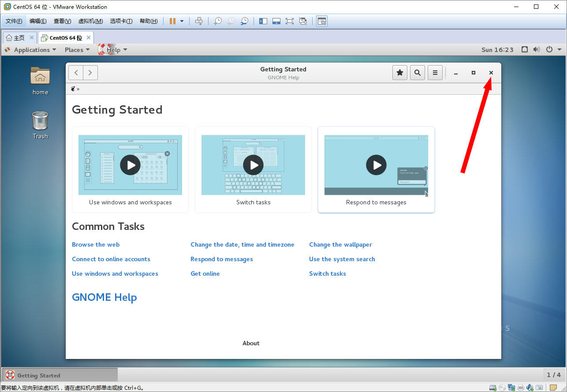Screen dimensions: 567x392
Task: Open the Browse the web link
Action: point(96,244)
